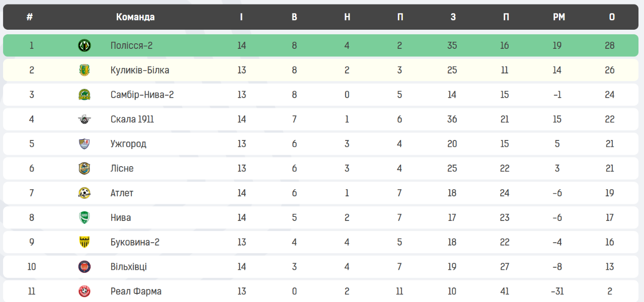Screen dimensions: 644x302
Task: Click the Реал Фарма red logo
Action: pyautogui.click(x=85, y=291)
